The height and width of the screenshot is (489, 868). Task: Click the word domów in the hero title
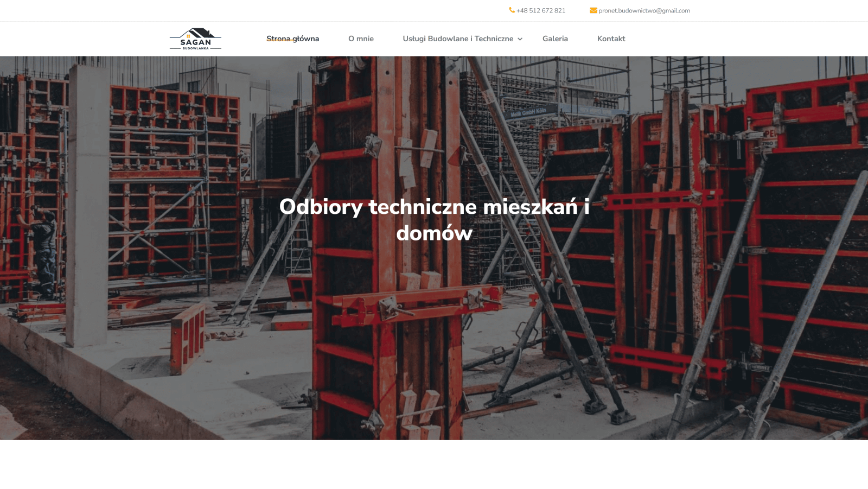tap(434, 233)
